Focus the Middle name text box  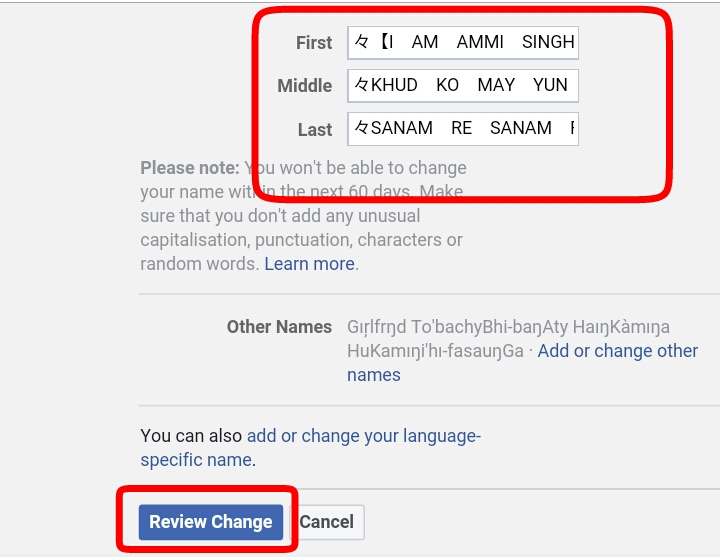coord(463,85)
